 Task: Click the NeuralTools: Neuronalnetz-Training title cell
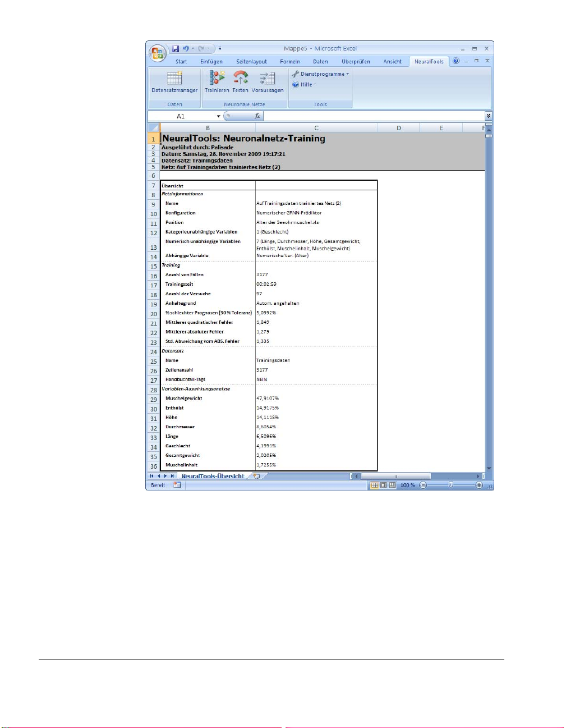(x=243, y=138)
